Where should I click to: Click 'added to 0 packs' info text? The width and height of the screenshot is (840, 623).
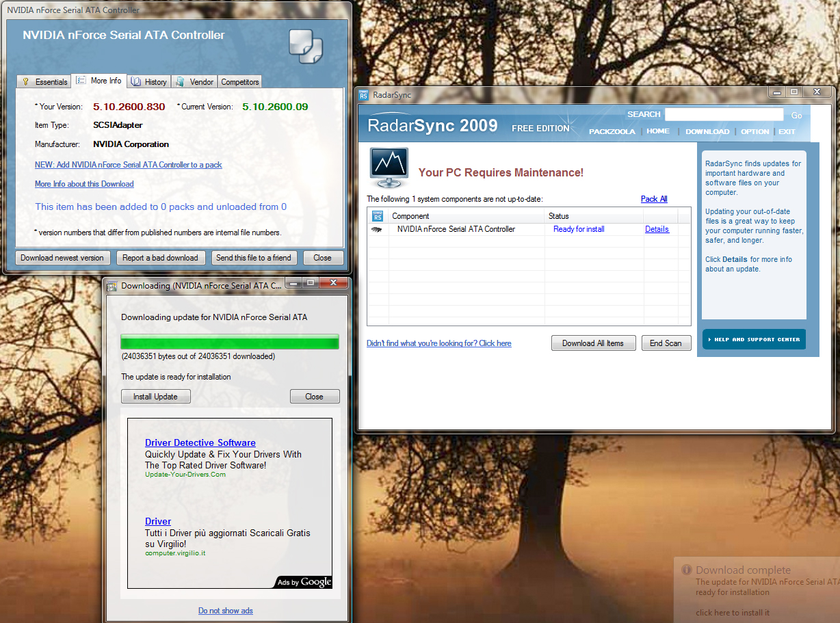[161, 207]
